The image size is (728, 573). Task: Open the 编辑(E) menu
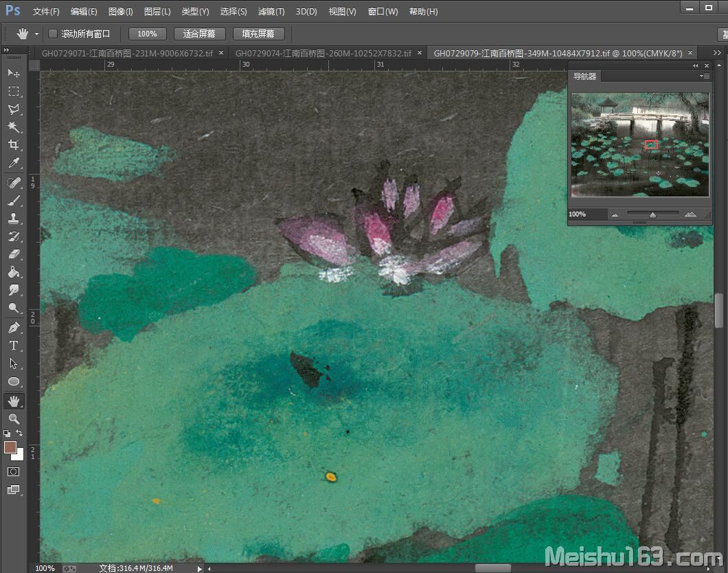click(84, 12)
